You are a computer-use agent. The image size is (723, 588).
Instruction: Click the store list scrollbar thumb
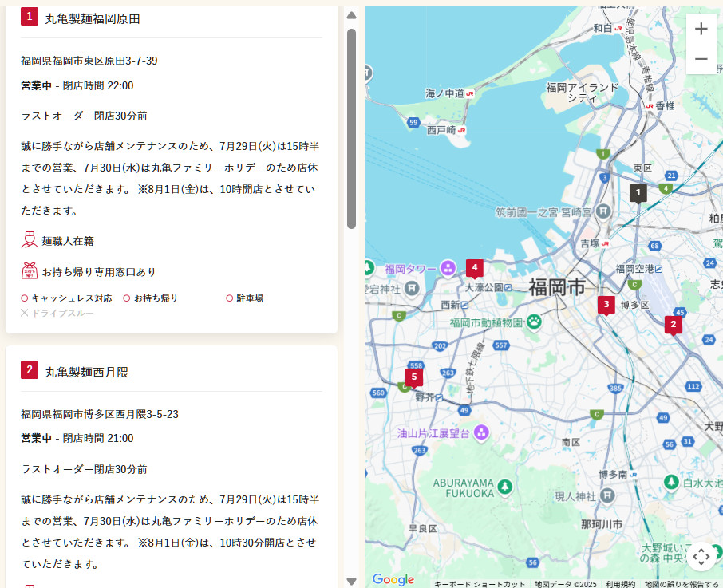[351, 128]
